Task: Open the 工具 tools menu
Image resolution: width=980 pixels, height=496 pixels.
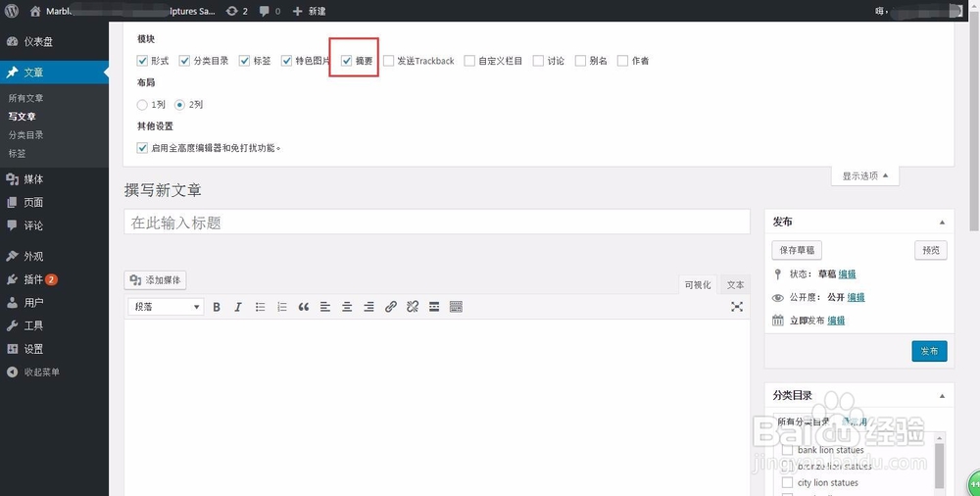Action: pos(54,325)
